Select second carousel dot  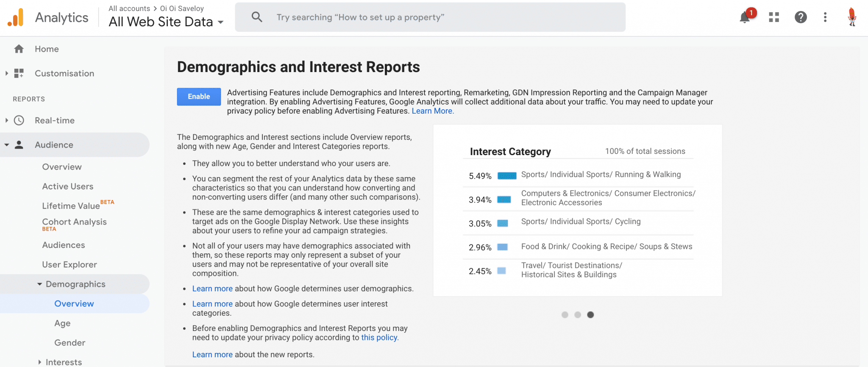pyautogui.click(x=578, y=315)
